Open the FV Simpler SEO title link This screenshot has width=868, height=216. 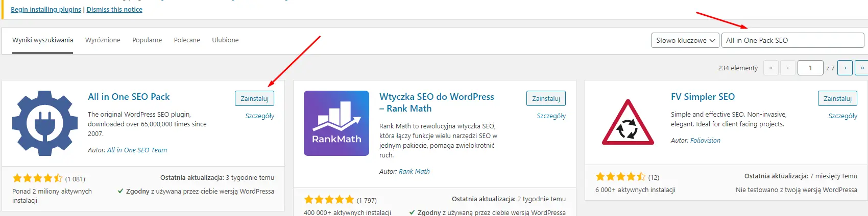(x=703, y=97)
